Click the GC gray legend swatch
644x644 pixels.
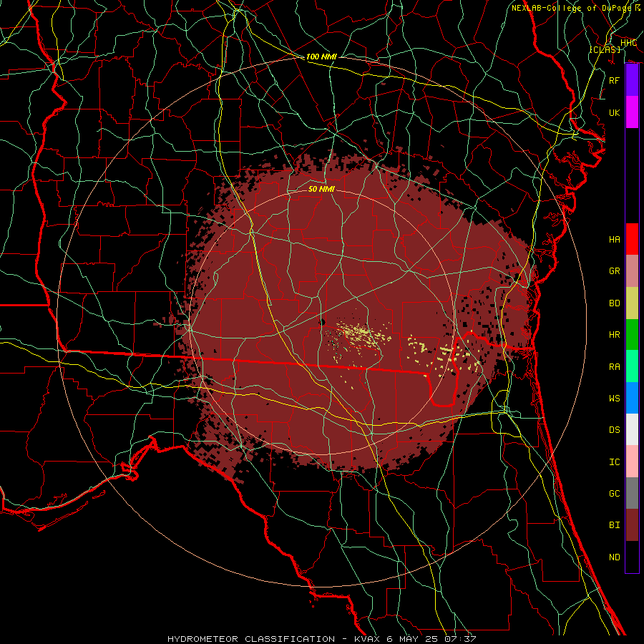[632, 493]
